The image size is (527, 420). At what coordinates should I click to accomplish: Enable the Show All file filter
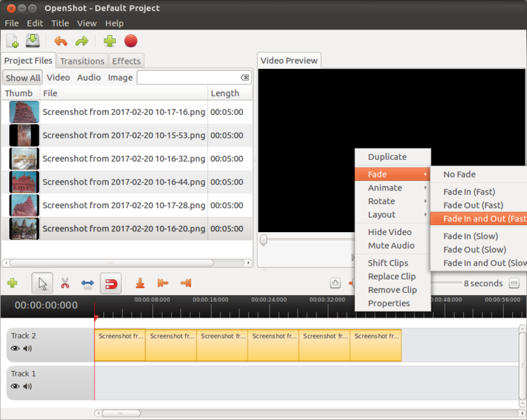tap(23, 78)
